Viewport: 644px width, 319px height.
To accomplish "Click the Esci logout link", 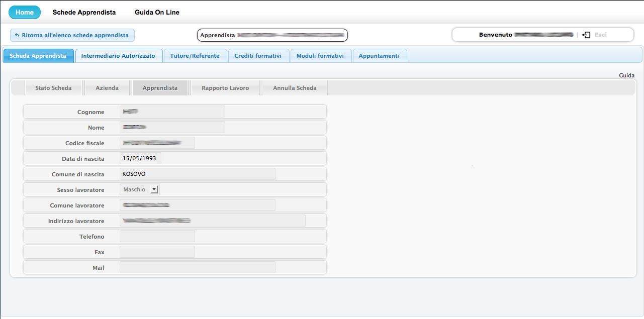I will coord(600,35).
